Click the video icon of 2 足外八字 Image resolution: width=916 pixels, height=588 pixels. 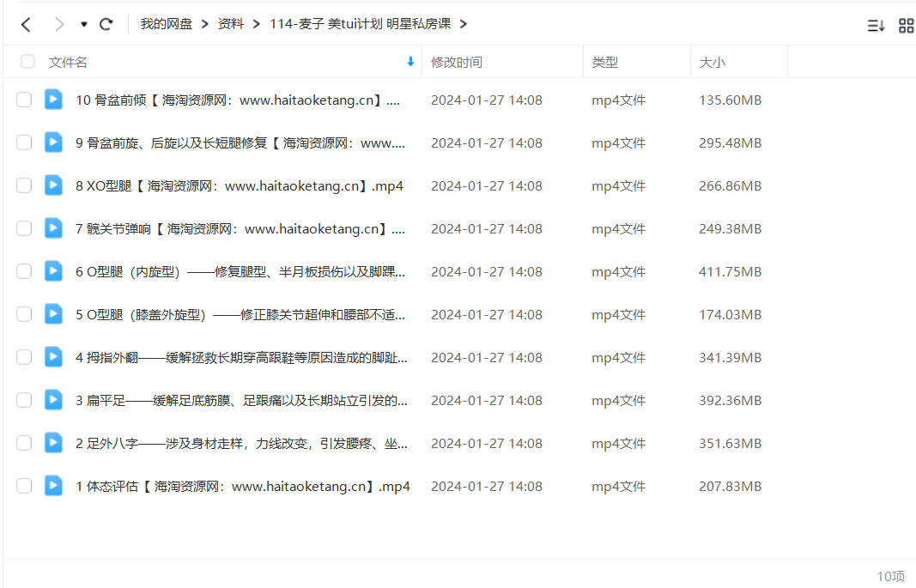[x=53, y=443]
